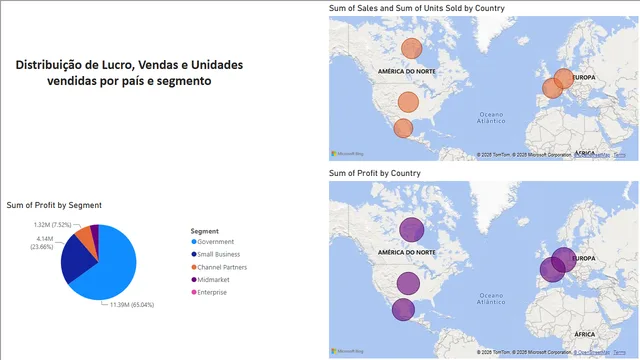Click Sum of Profit by Segment title
Screen dimensions: 640x360
pyautogui.click(x=54, y=205)
